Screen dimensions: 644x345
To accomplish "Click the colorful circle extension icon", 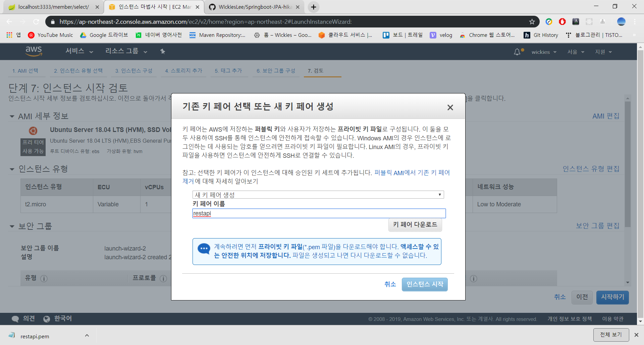I will [549, 22].
